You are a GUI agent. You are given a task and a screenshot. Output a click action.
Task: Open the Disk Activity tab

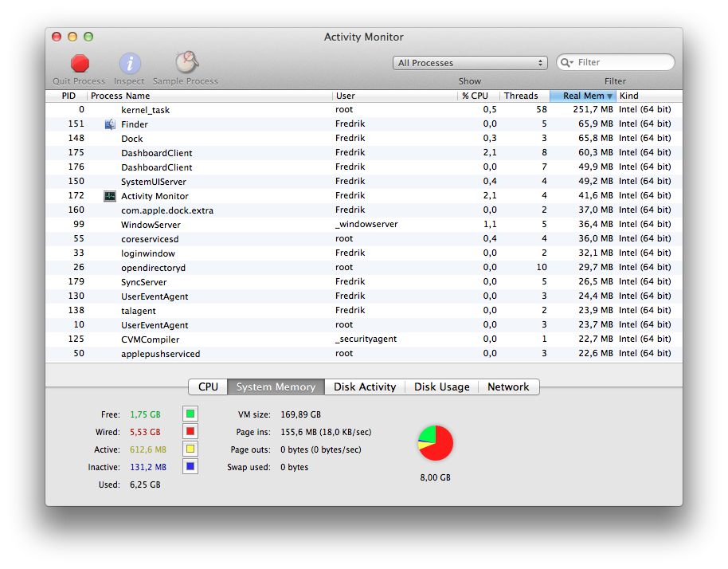coord(365,387)
